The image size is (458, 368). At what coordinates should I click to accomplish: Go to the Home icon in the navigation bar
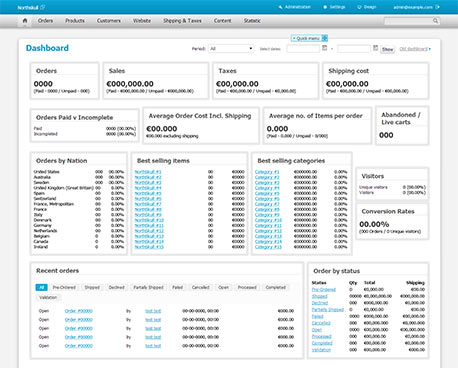[25, 21]
